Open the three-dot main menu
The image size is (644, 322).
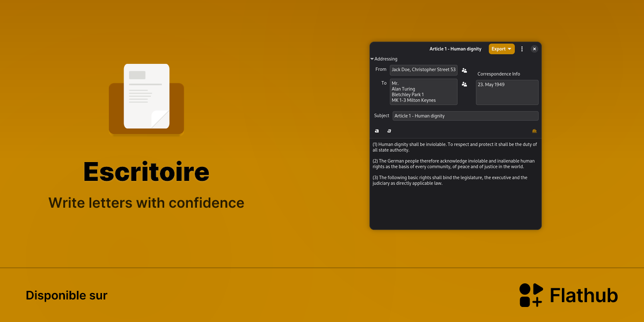(x=522, y=49)
